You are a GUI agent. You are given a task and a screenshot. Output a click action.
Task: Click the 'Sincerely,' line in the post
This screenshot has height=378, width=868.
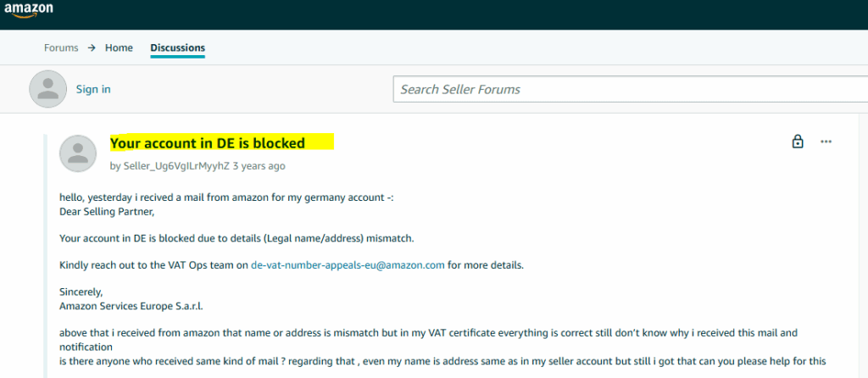[81, 292]
